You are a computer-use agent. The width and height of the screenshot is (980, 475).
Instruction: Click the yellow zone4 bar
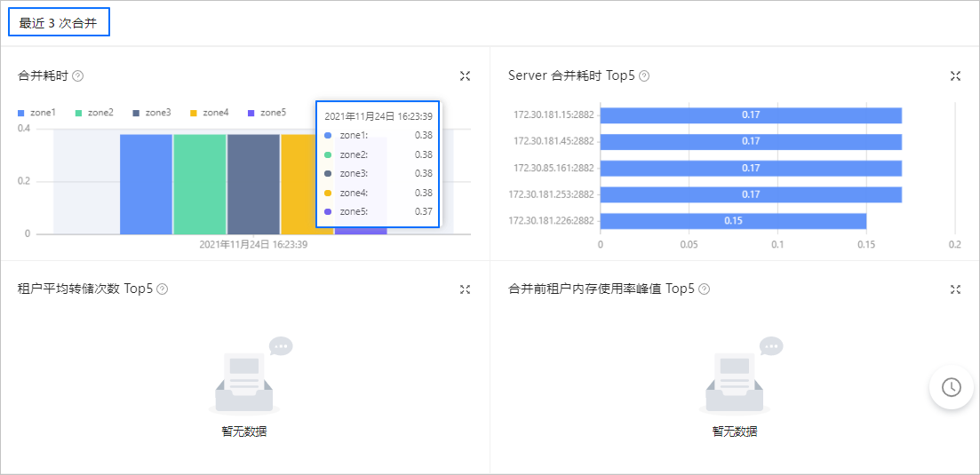click(299, 184)
